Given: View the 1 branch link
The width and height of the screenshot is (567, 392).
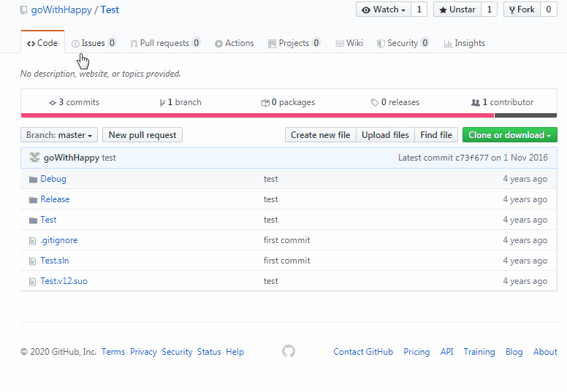Looking at the screenshot, I should click(180, 102).
